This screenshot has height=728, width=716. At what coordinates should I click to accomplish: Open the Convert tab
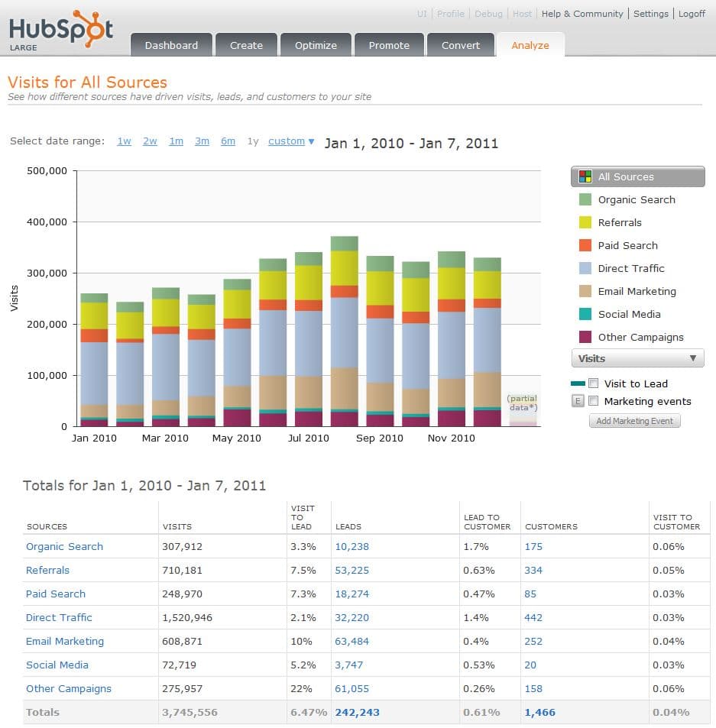pyautogui.click(x=460, y=44)
